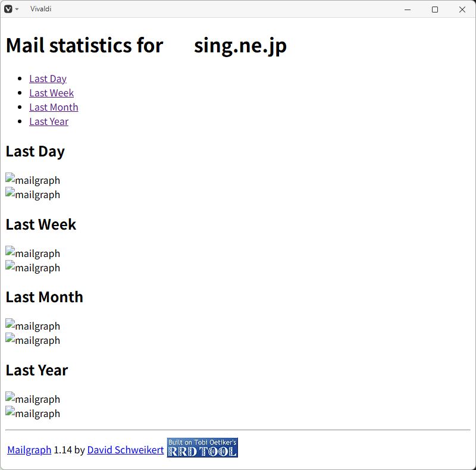
Task: Close the Vivaldi window
Action: 462,10
